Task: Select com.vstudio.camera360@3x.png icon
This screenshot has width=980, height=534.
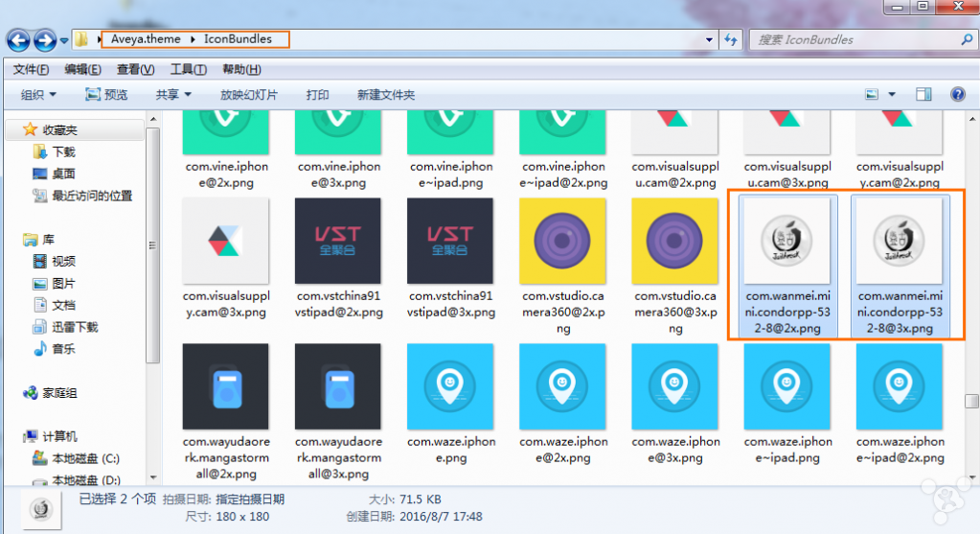Action: click(x=675, y=241)
